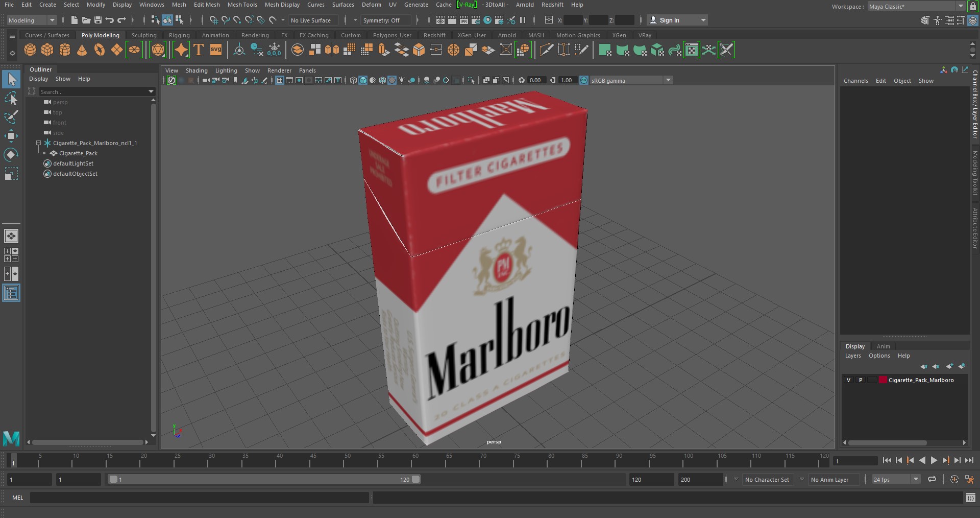
Task: Open the Deform menu
Action: [x=371, y=5]
